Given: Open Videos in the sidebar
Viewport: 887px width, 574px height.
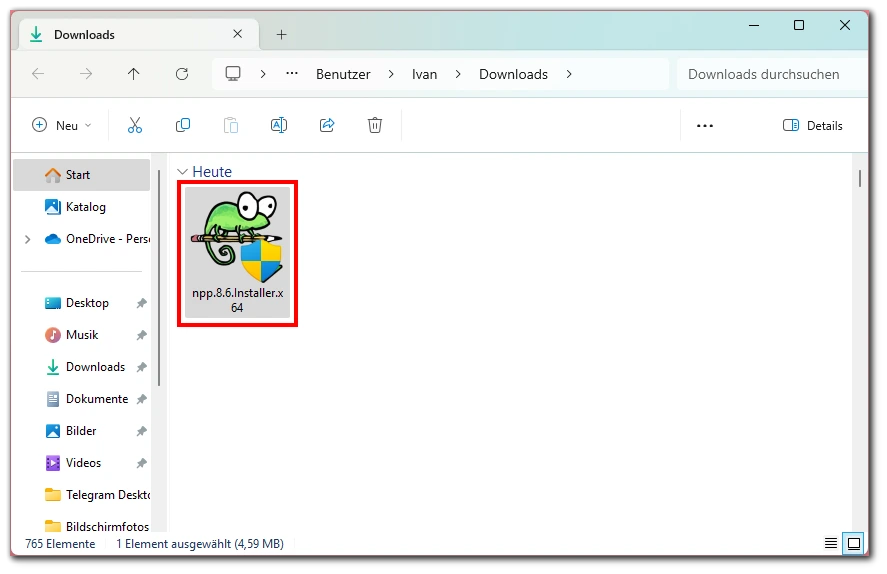Looking at the screenshot, I should [83, 463].
